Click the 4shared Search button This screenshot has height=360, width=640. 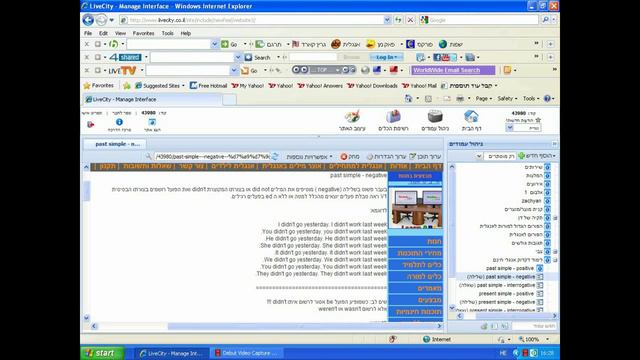click(x=258, y=58)
